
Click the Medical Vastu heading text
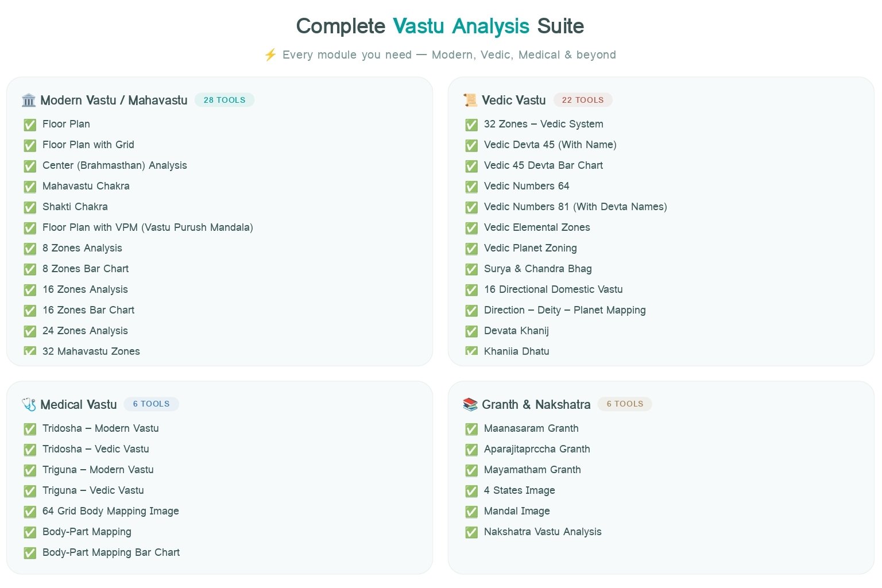point(79,405)
